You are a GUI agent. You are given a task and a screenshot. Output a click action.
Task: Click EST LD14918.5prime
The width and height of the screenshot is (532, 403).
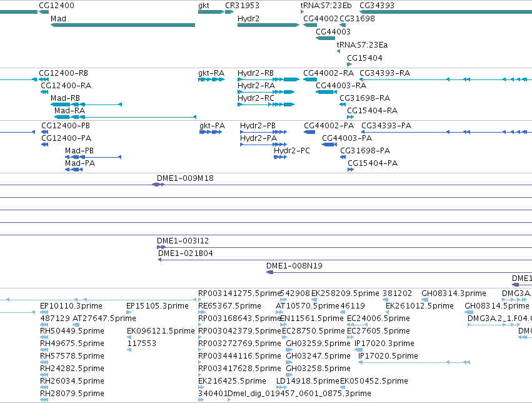308,381
